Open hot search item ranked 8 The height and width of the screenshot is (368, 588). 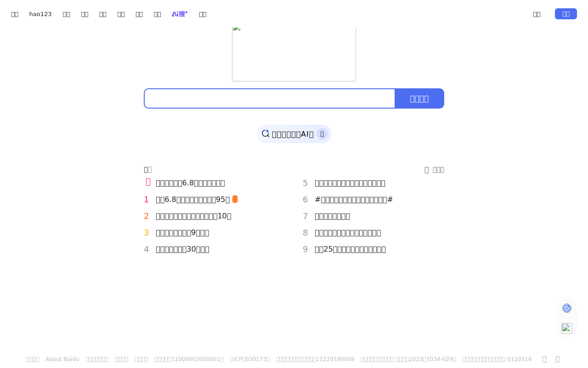tap(348, 233)
